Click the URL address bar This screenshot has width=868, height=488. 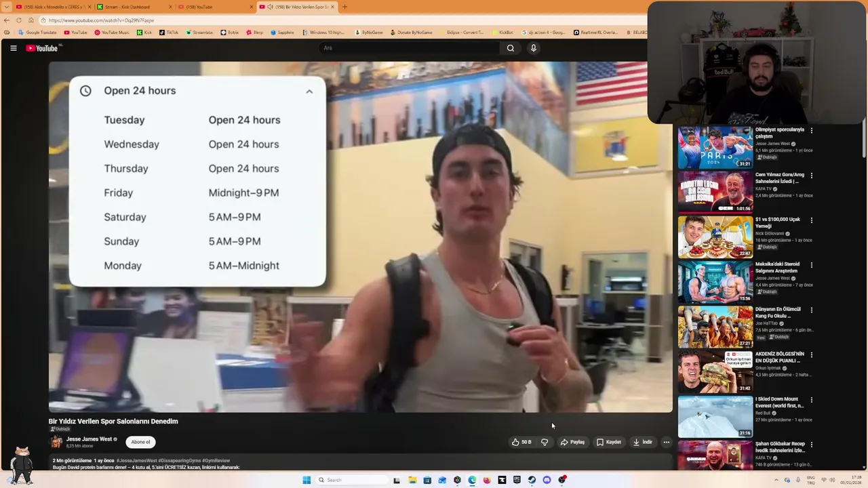[x=339, y=20]
